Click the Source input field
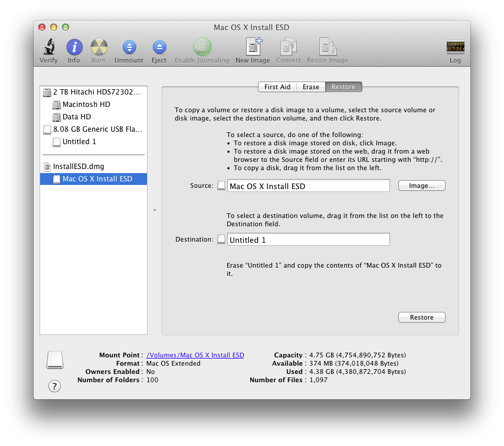504x446 pixels. point(308,185)
